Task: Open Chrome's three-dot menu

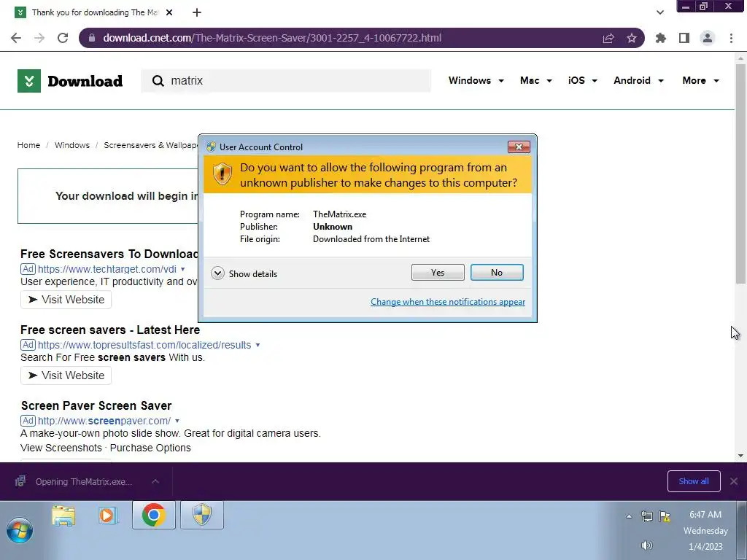Action: pyautogui.click(x=731, y=38)
